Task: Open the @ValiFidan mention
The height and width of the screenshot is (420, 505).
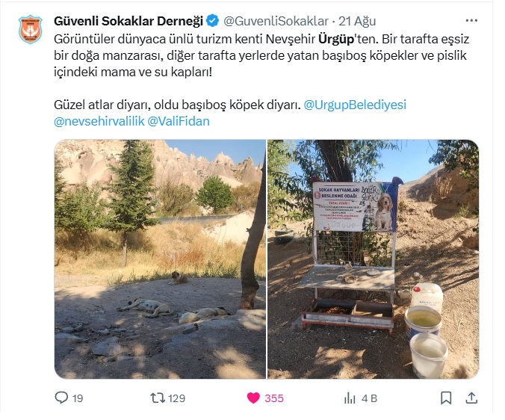Action: coord(179,121)
